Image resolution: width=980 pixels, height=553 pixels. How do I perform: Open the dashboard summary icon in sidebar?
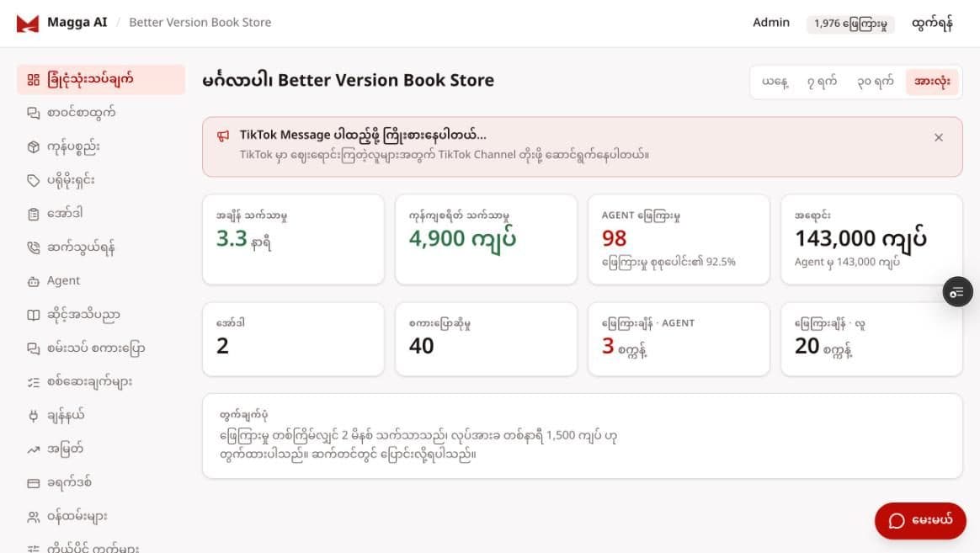(x=33, y=79)
